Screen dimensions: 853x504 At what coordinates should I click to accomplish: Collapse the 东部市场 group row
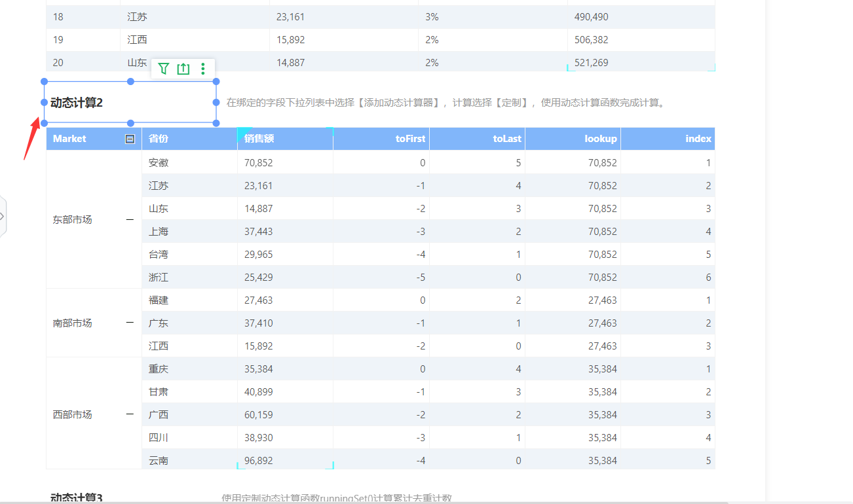tap(130, 220)
